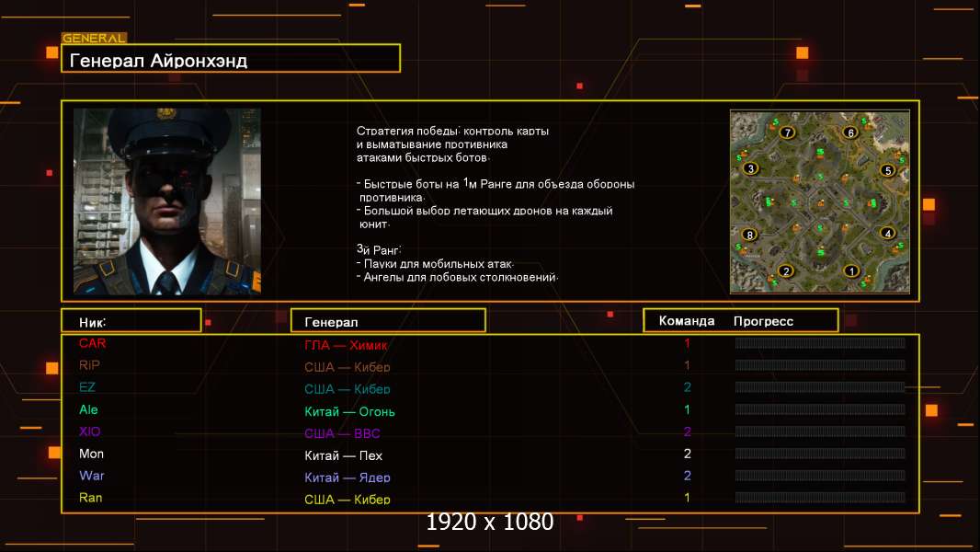Click 'Китай — Ядер' general entry
980x552 pixels.
347,477
